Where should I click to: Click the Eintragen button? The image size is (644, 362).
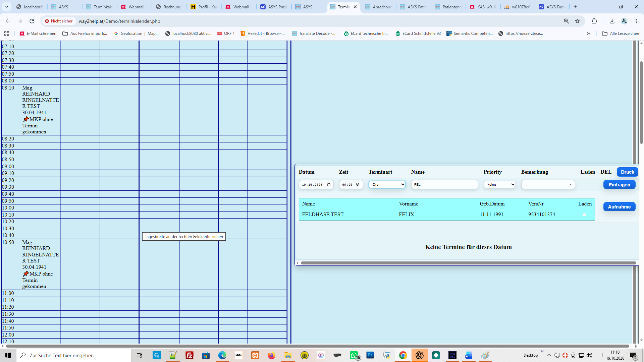619,185
